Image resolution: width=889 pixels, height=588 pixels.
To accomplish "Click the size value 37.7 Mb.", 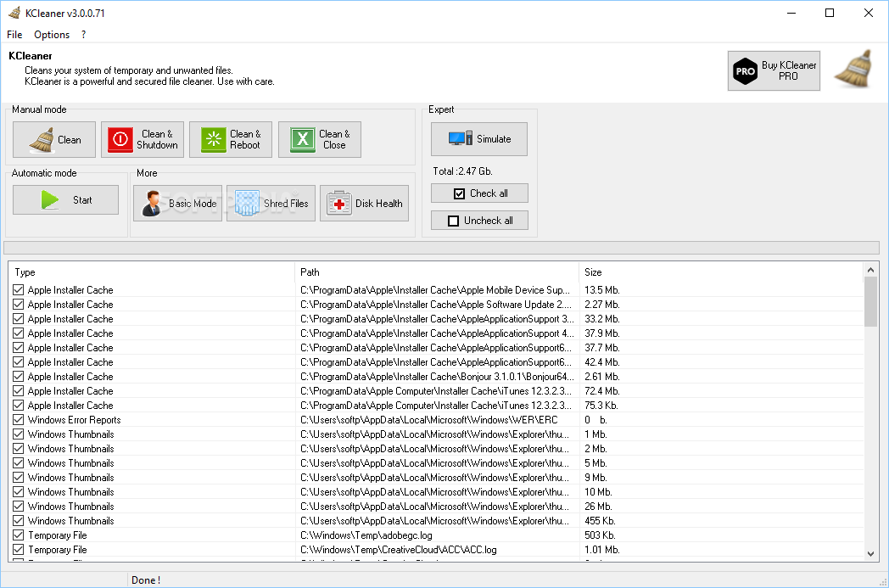I will tap(602, 348).
